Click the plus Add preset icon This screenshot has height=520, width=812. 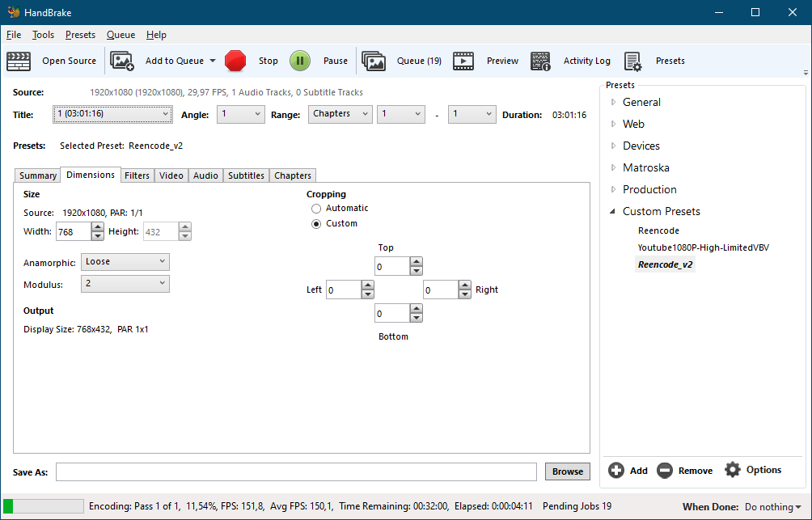click(616, 471)
